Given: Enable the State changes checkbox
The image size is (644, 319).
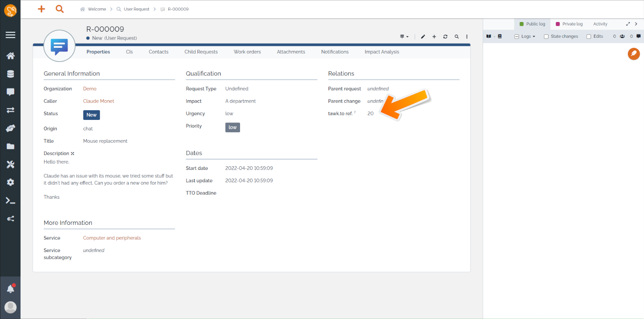Looking at the screenshot, I should pyautogui.click(x=546, y=37).
